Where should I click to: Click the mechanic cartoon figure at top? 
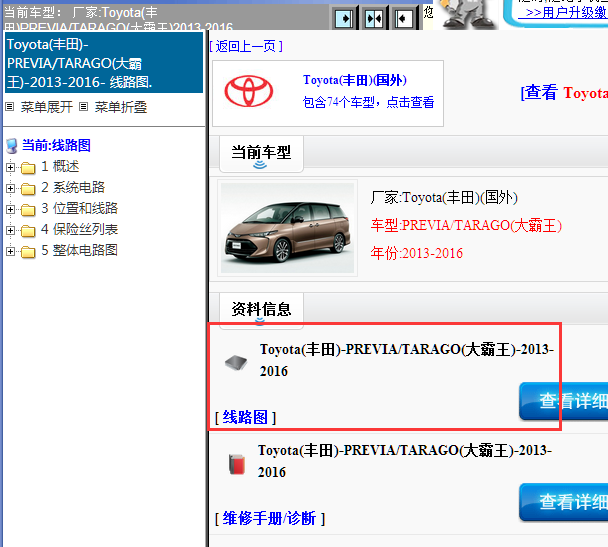click(x=468, y=14)
